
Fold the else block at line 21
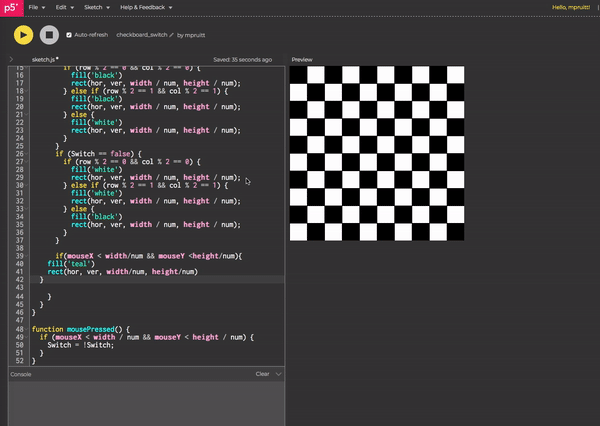pos(27,114)
